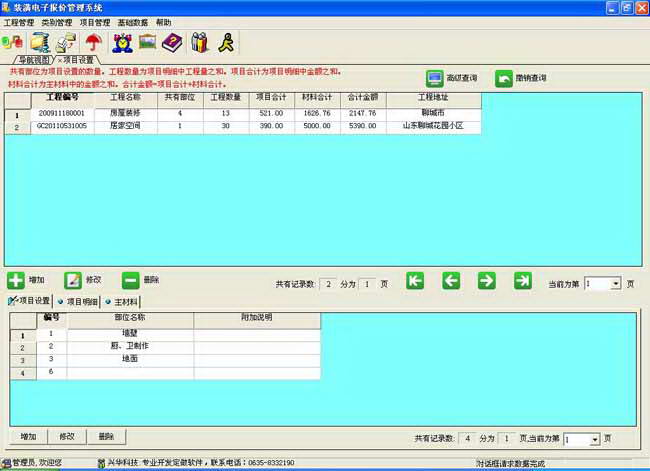Click the 工程数量 column header
Screen dimensions: 650x471
(226, 98)
